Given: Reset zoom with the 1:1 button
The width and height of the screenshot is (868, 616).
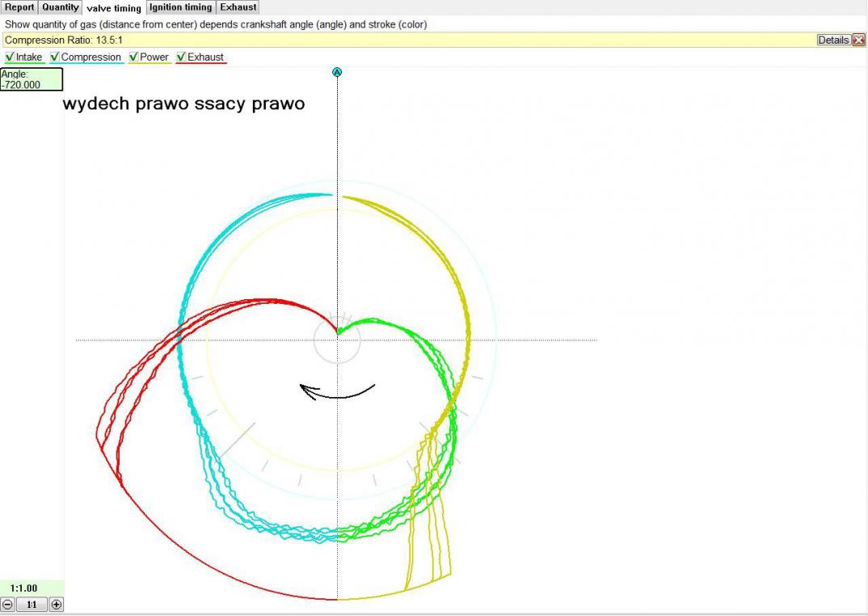Looking at the screenshot, I should 32,604.
